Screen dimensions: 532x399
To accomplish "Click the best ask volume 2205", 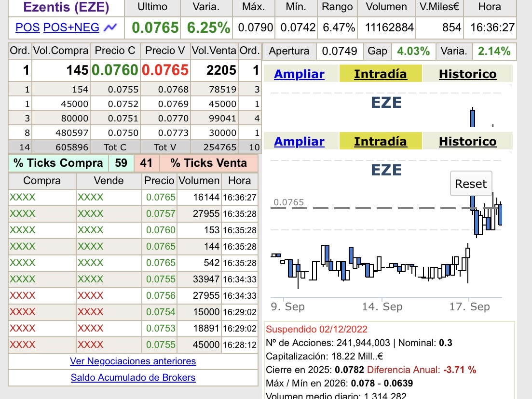I will click(221, 70).
